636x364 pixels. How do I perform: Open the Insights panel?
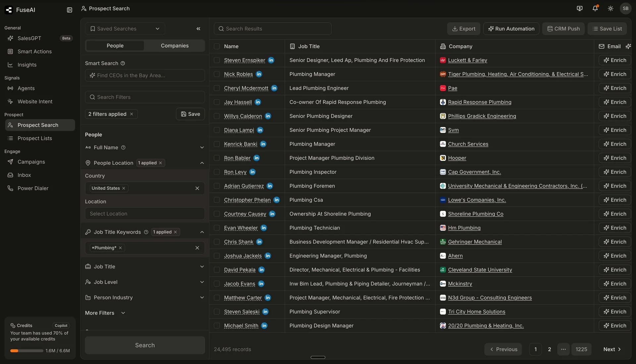click(x=27, y=65)
